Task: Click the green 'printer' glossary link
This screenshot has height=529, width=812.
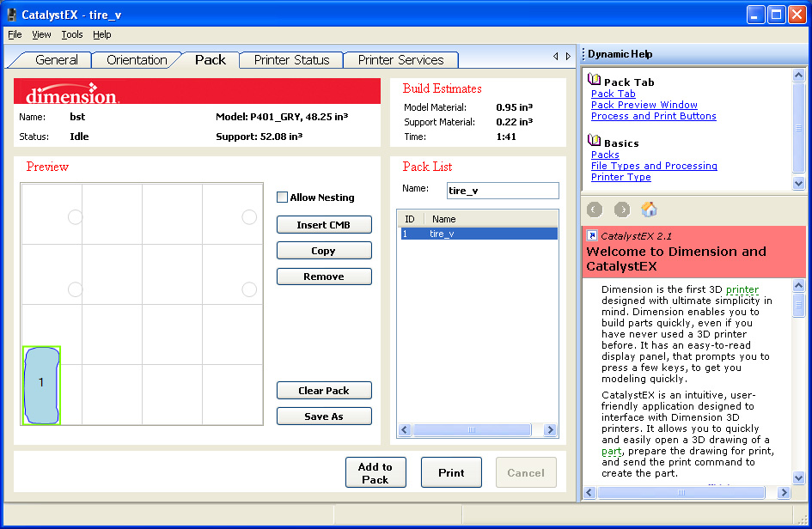Action: click(x=742, y=289)
